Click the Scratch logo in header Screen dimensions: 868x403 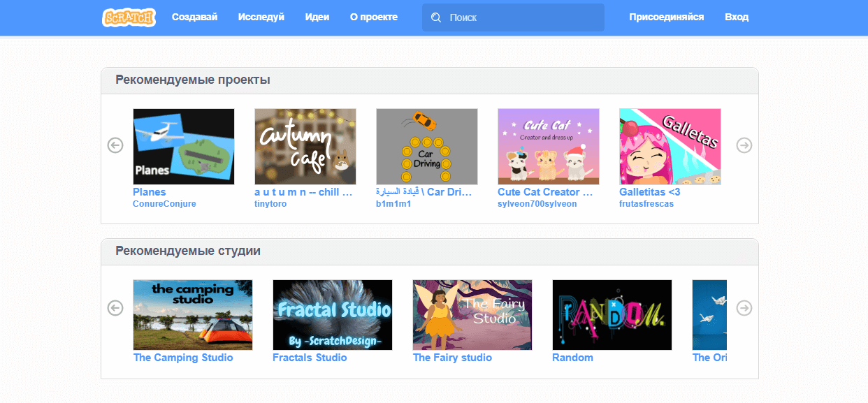pos(129,17)
